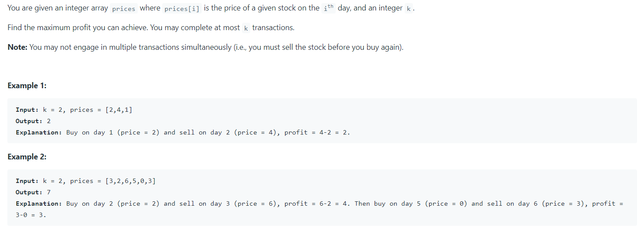Click the "Example 1:" heading
This screenshot has width=644, height=238.
[x=27, y=86]
